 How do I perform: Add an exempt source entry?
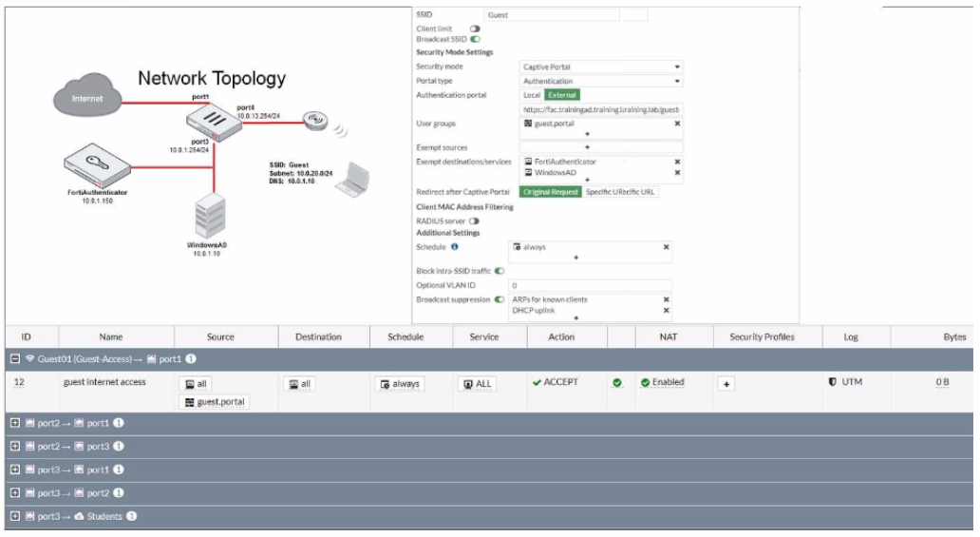pyautogui.click(x=587, y=147)
